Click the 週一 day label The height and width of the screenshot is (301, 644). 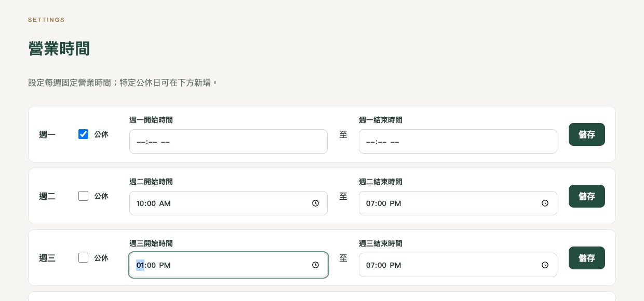[x=47, y=135]
